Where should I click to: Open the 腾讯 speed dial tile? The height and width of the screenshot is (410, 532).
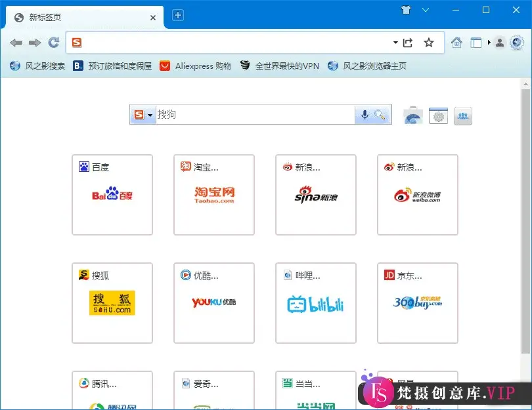[x=112, y=390]
